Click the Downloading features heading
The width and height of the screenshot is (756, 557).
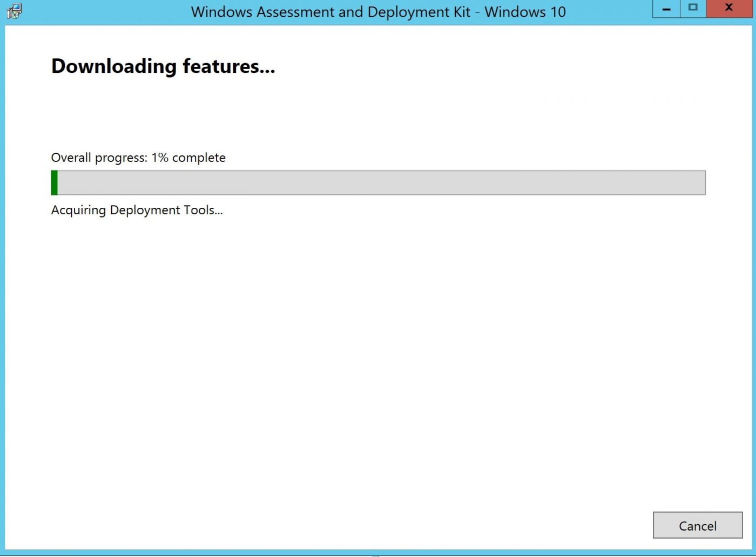click(x=163, y=66)
